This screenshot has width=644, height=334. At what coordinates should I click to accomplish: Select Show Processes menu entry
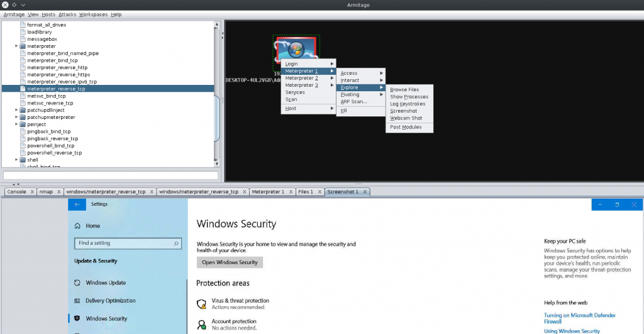pos(409,96)
